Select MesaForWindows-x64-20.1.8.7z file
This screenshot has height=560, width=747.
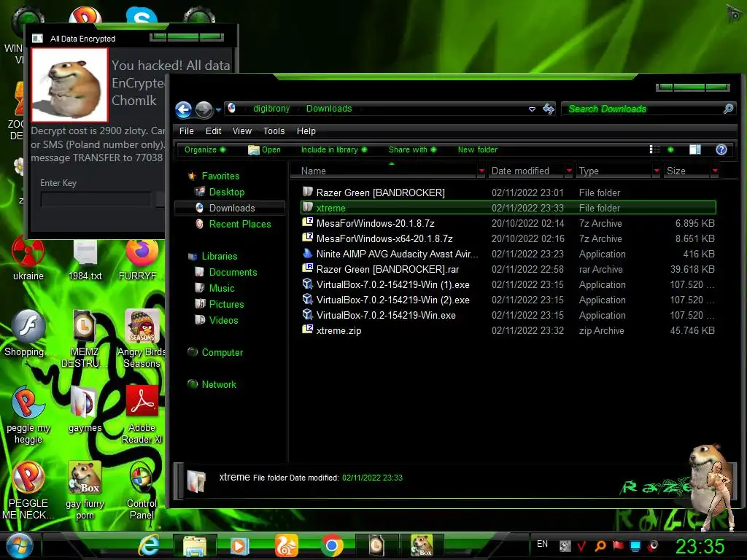(x=508, y=238)
